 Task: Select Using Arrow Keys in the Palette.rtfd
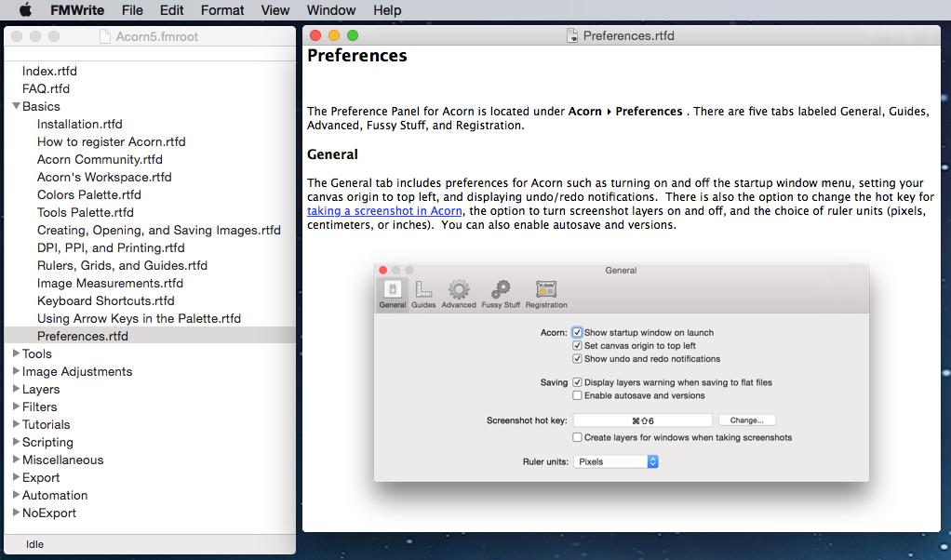tap(139, 318)
